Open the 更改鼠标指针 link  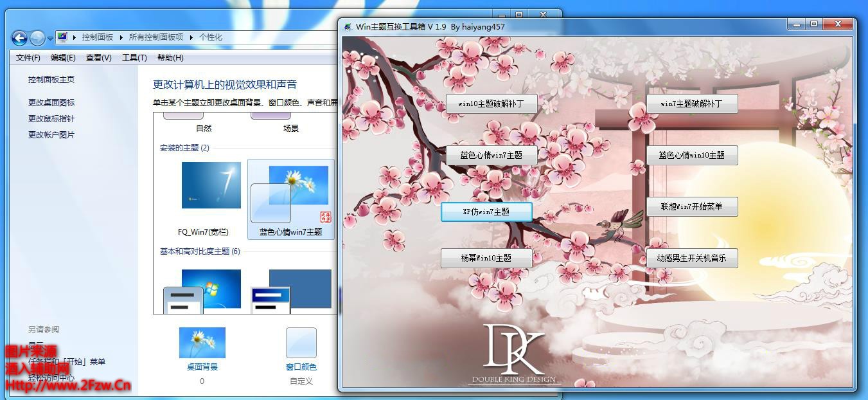coord(51,119)
